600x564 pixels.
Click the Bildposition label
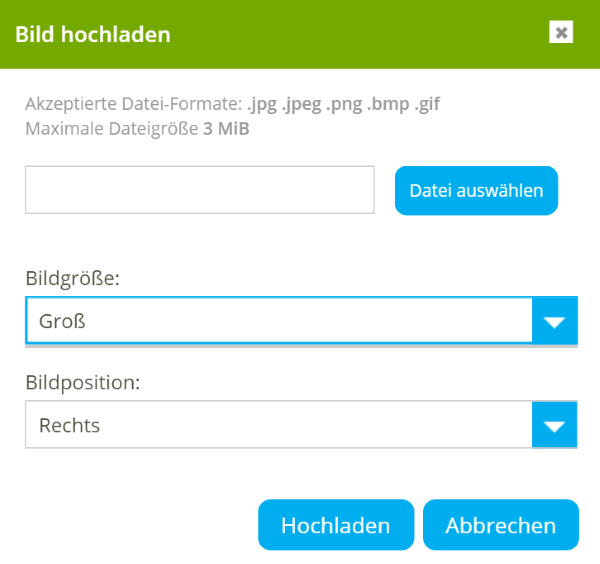83,383
